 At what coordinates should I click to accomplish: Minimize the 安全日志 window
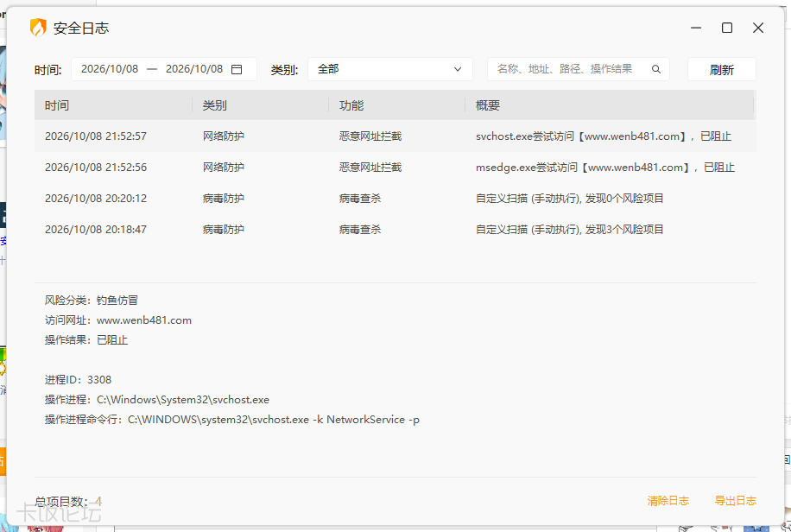pyautogui.click(x=696, y=28)
